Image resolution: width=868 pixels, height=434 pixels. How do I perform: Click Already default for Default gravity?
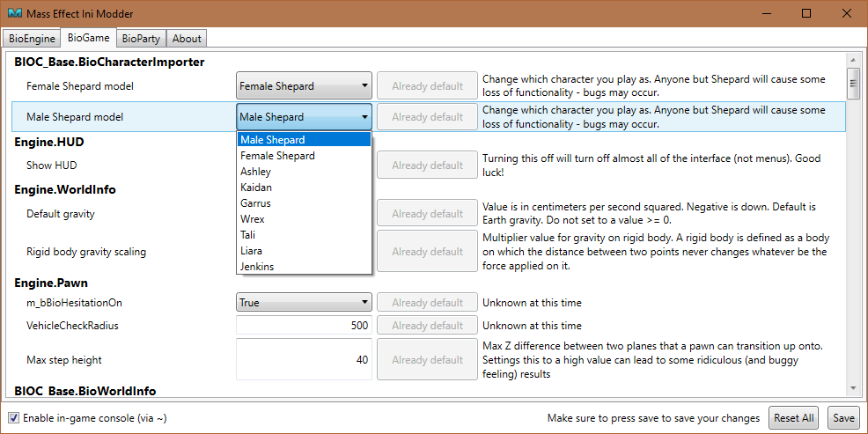click(427, 214)
